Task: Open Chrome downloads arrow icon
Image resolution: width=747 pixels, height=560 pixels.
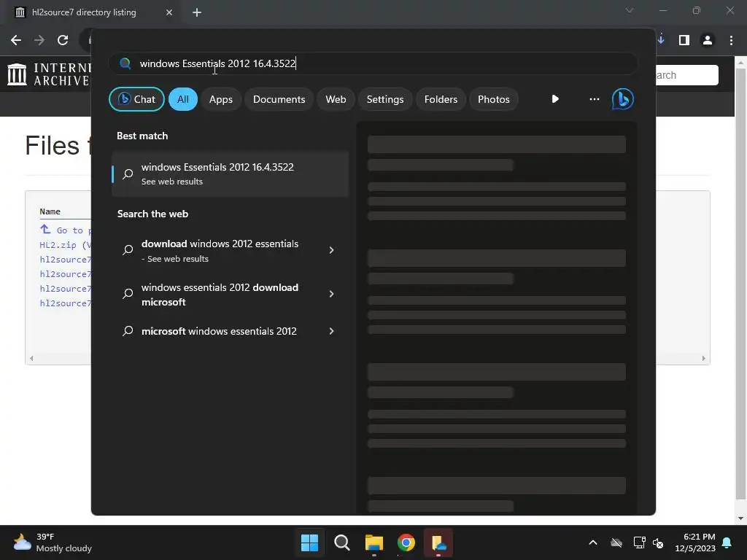Action: [x=661, y=40]
